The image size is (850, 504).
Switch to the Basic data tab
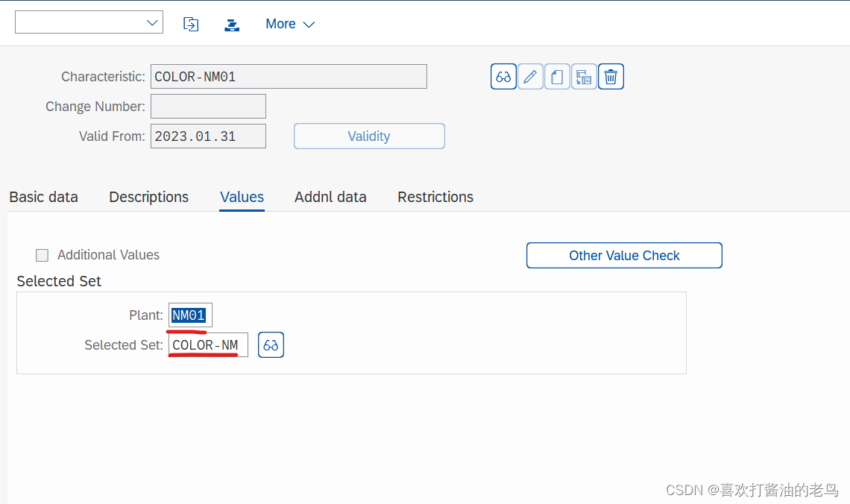(x=43, y=197)
